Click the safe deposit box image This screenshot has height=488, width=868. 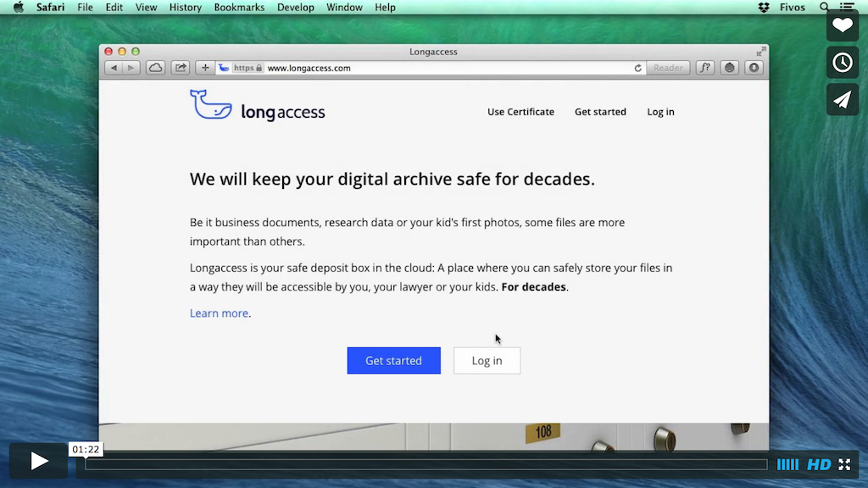tap(433, 437)
